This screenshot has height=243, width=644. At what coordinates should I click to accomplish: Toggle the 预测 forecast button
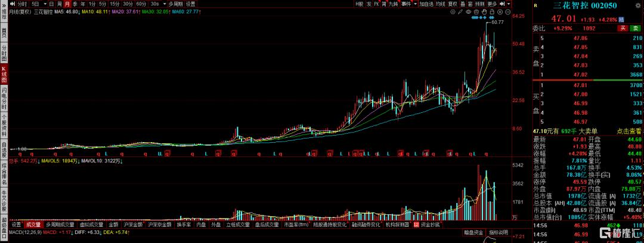479,4
